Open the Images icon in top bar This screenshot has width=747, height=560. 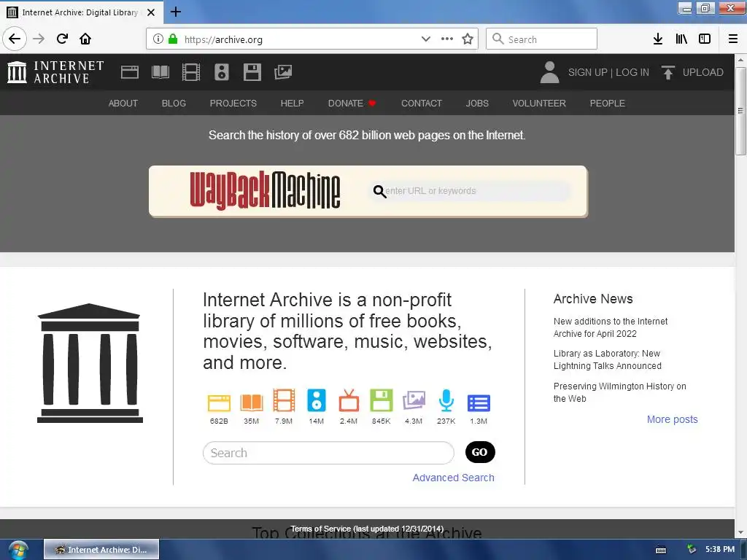(283, 72)
